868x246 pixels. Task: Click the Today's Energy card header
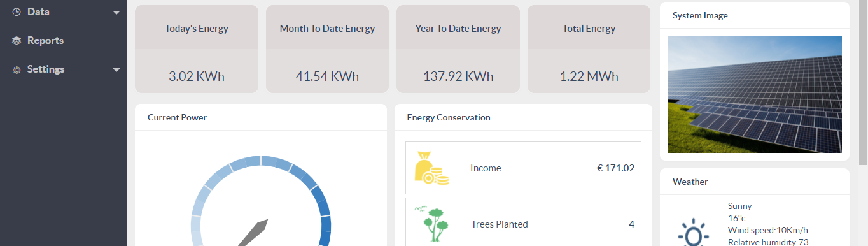coord(197,28)
